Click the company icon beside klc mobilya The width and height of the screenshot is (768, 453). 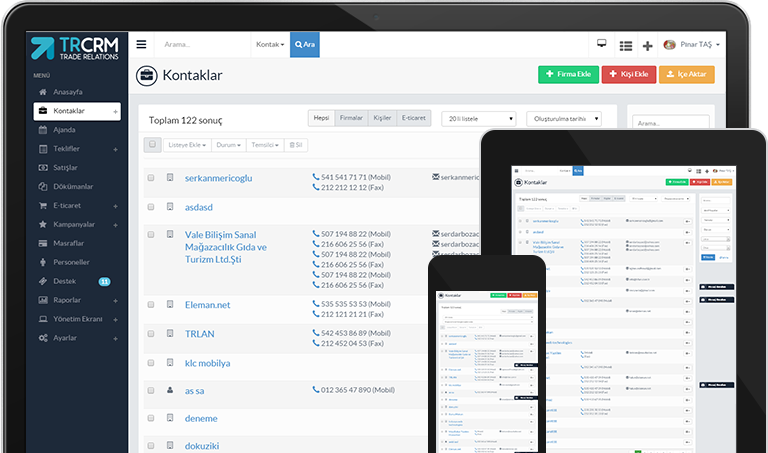pyautogui.click(x=170, y=362)
